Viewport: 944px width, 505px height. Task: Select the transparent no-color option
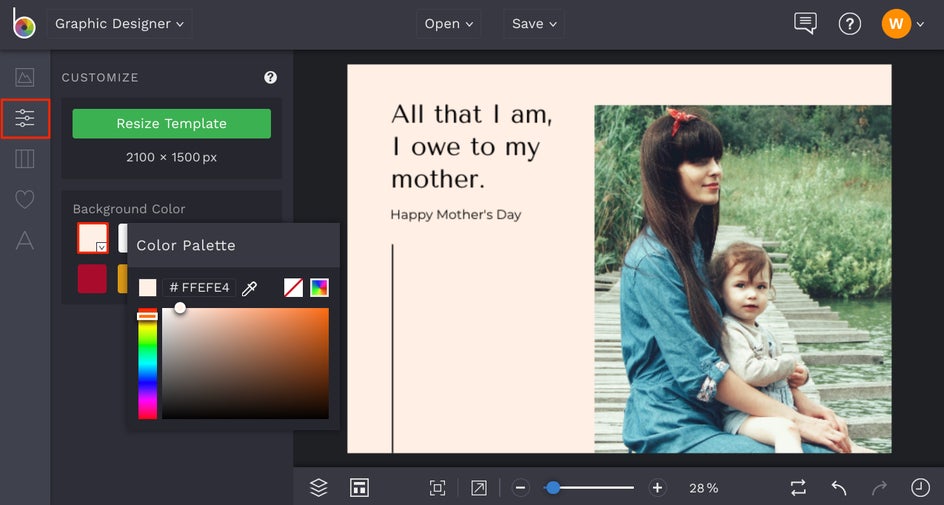point(293,288)
